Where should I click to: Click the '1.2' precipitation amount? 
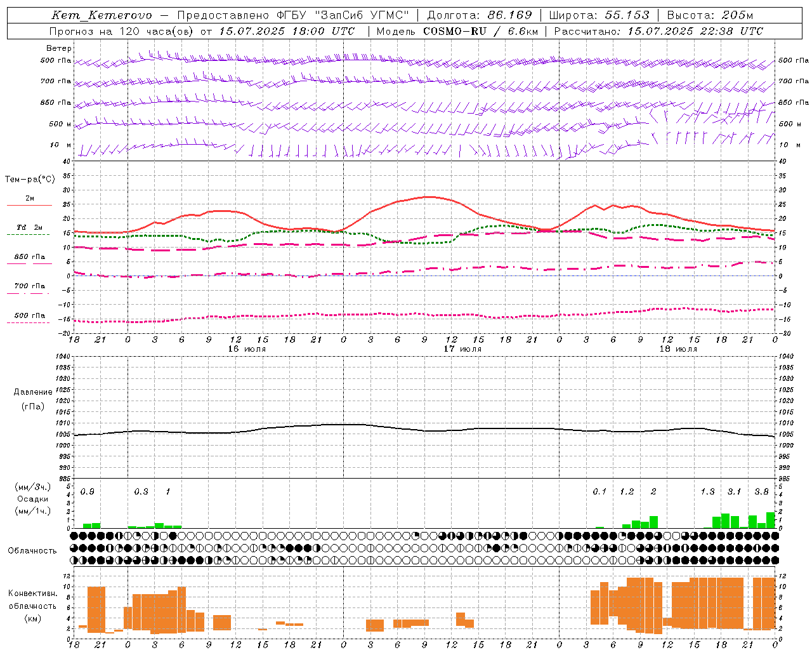pos(627,492)
